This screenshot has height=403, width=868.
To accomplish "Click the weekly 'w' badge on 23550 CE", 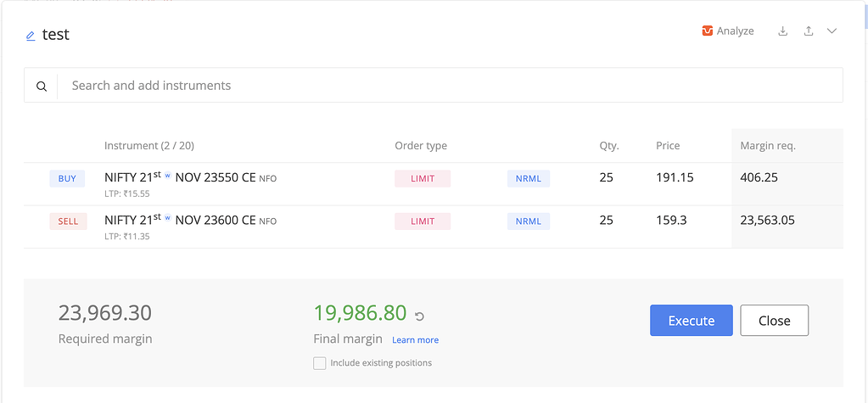I will pyautogui.click(x=168, y=176).
